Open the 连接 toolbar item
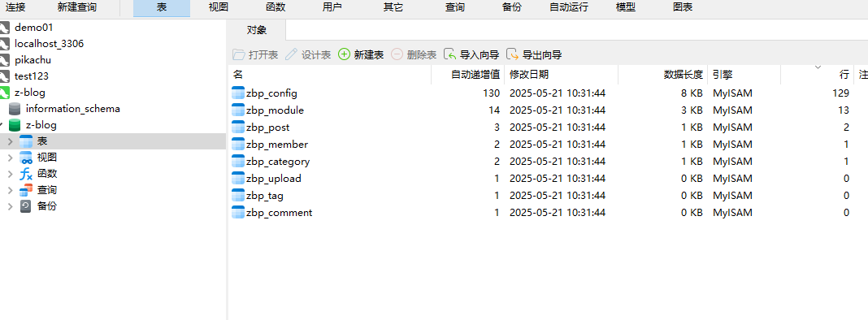The image size is (868, 320). [15, 8]
